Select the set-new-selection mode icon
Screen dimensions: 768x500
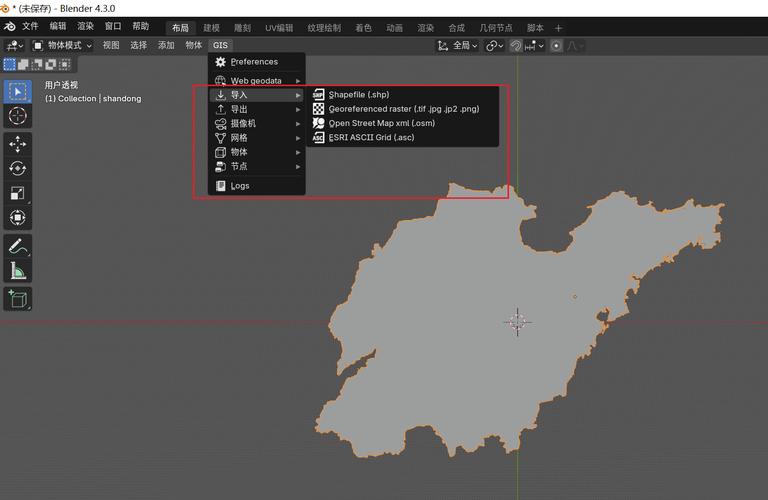[x=9, y=64]
